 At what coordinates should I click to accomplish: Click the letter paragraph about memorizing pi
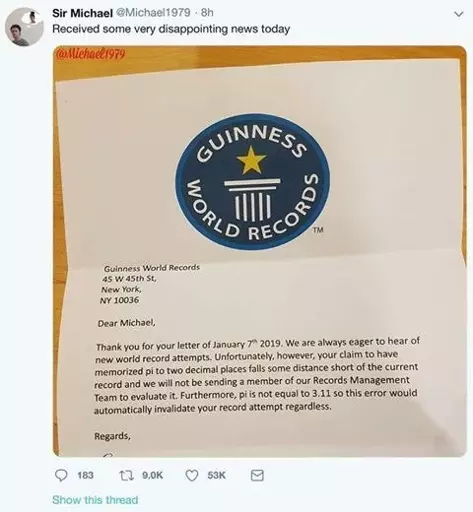pos(256,376)
